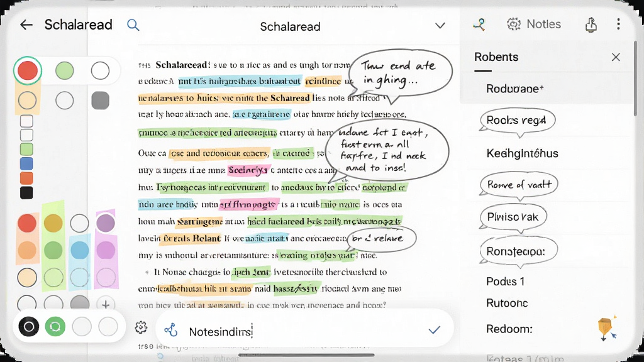Image resolution: width=644 pixels, height=362 pixels.
Task: Go back using the arrow beside Schalaread
Action: 26,25
